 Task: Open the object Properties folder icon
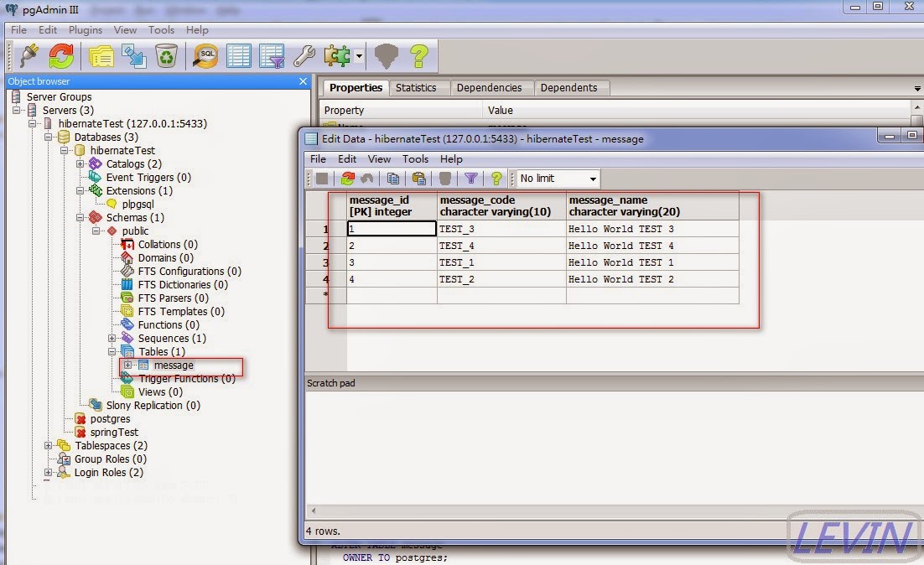[101, 56]
